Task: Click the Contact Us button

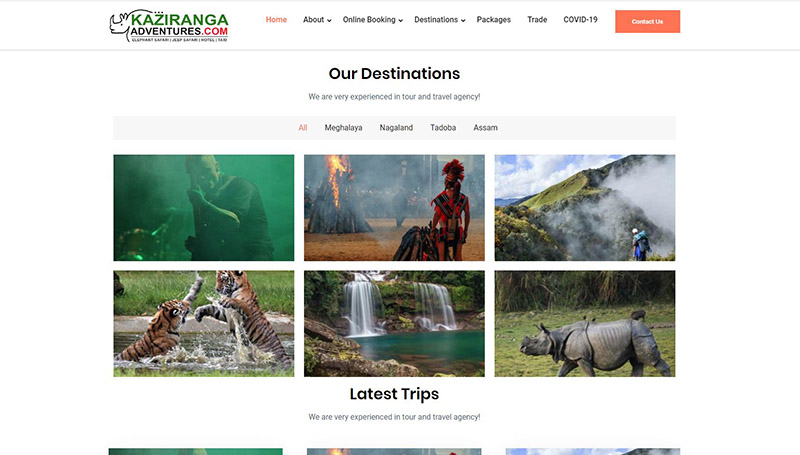Action: point(647,21)
